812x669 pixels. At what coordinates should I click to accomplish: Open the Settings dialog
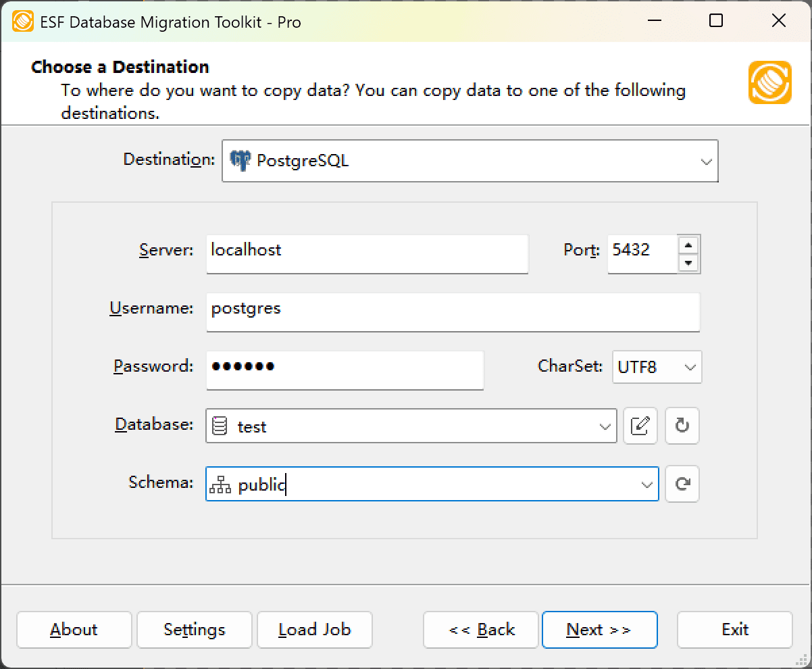coord(194,630)
